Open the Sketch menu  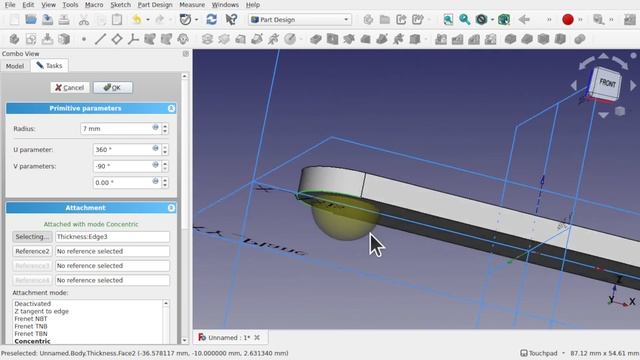click(x=120, y=5)
